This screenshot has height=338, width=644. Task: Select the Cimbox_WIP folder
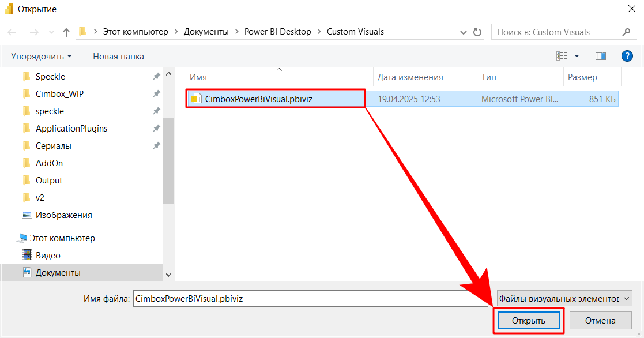(59, 93)
